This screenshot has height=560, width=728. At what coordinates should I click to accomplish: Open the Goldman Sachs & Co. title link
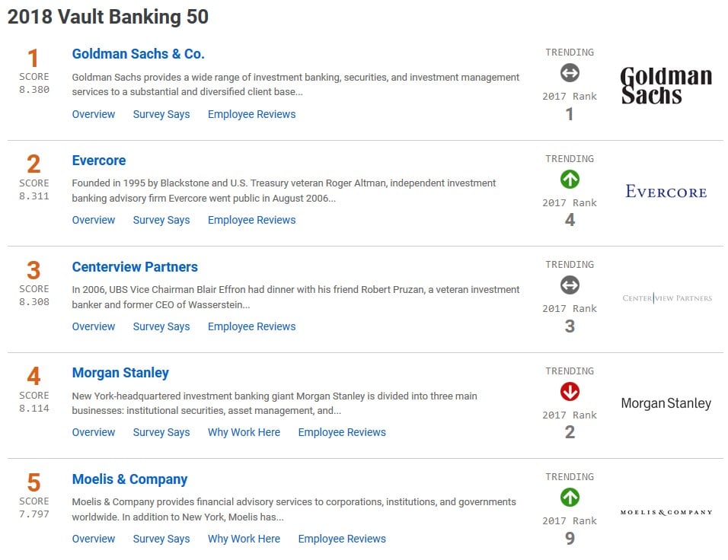(138, 54)
